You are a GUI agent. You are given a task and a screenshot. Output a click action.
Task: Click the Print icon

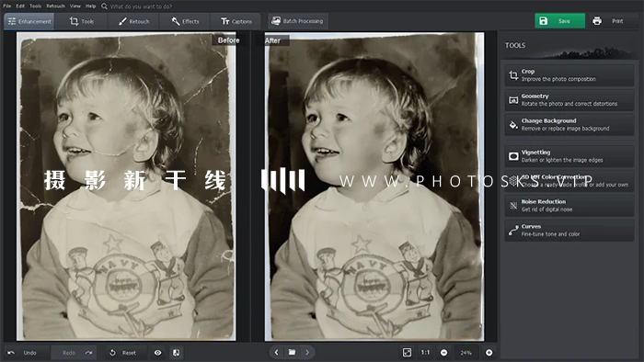click(x=597, y=21)
